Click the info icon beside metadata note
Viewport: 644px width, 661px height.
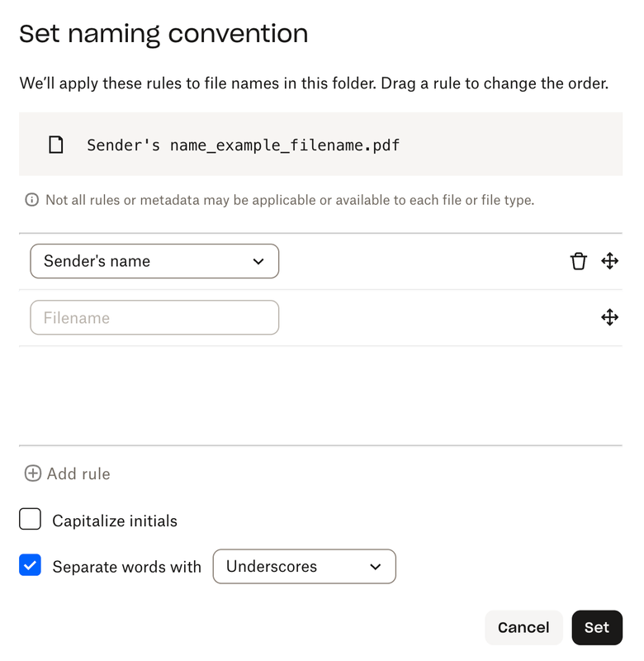(32, 200)
